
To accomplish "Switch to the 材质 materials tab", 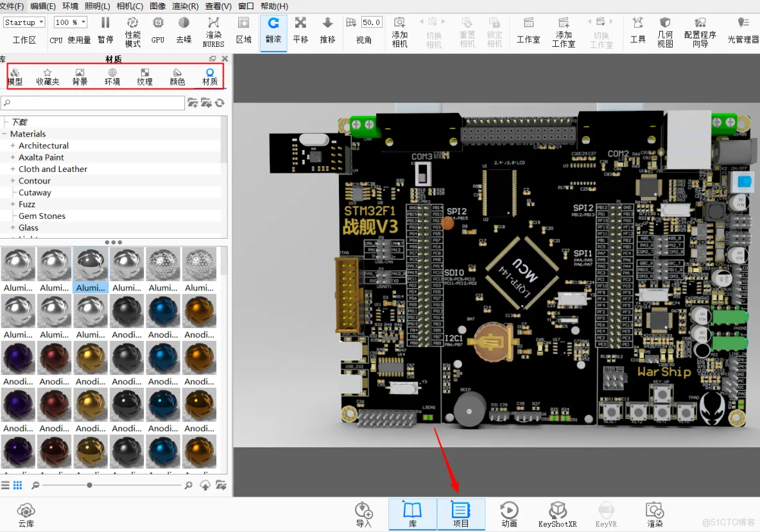I will pyautogui.click(x=210, y=77).
